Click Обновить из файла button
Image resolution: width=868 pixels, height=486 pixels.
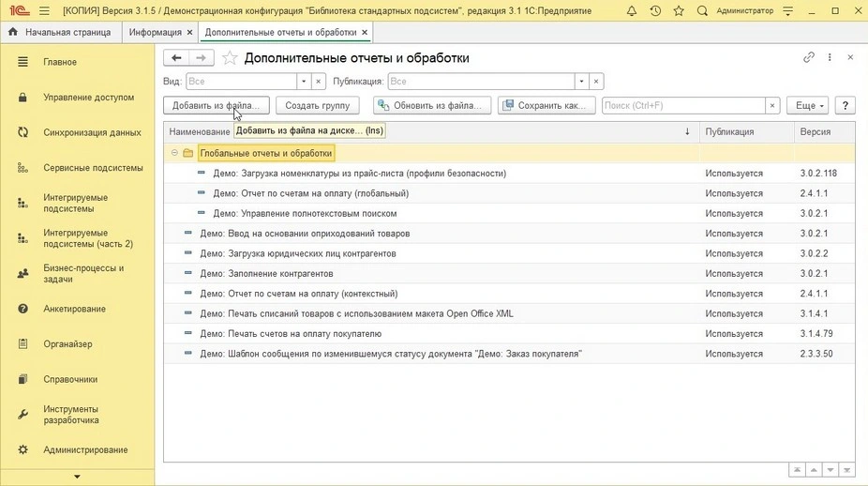pos(431,106)
